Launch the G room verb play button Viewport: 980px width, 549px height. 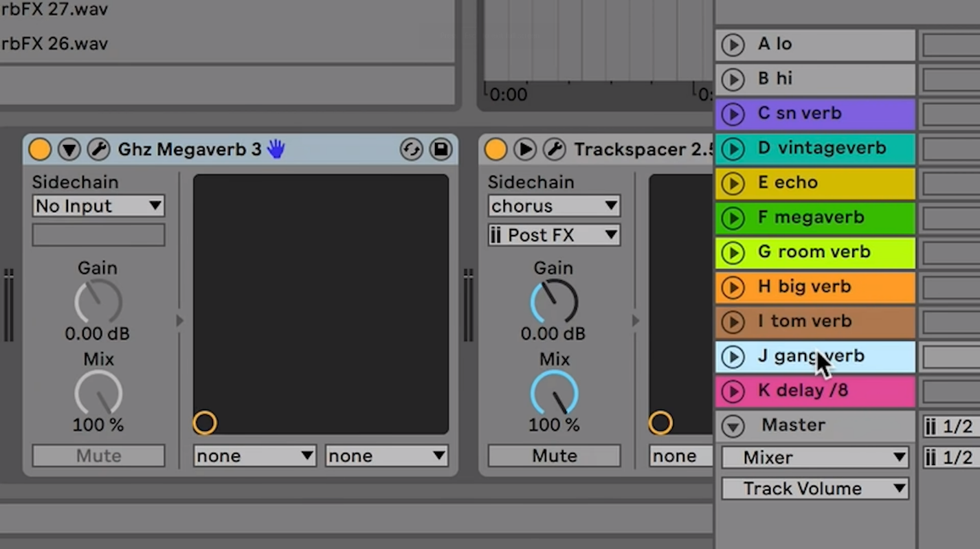pos(733,252)
